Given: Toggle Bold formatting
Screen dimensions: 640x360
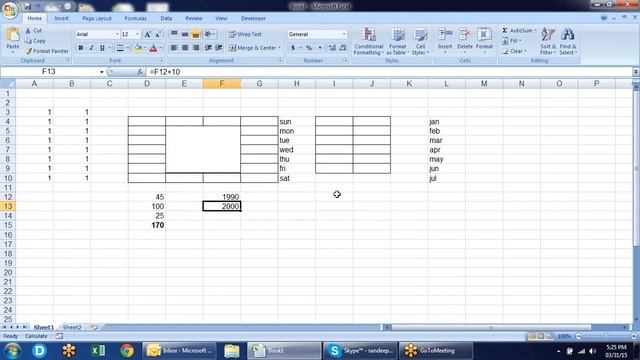Looking at the screenshot, I should point(81,48).
